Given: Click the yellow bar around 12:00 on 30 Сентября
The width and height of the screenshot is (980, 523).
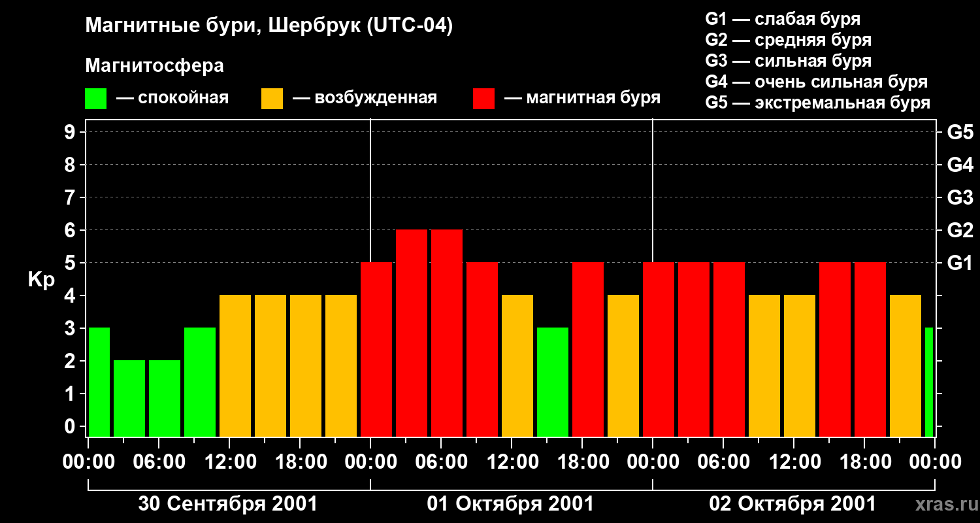Looking at the screenshot, I should click(x=235, y=366).
